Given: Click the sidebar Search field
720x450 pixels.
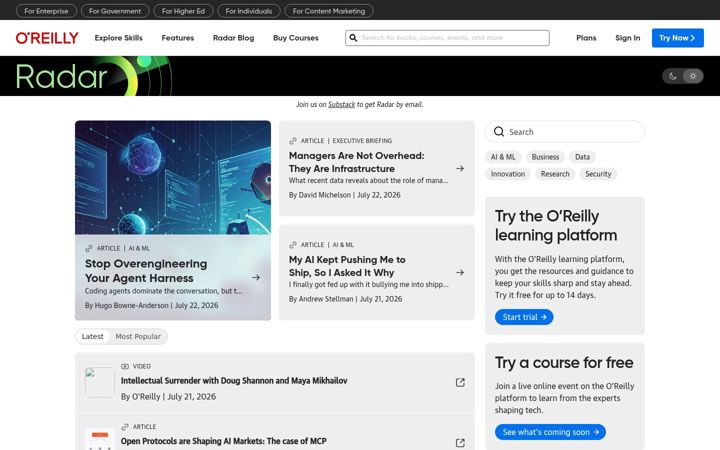Looking at the screenshot, I should click(565, 132).
